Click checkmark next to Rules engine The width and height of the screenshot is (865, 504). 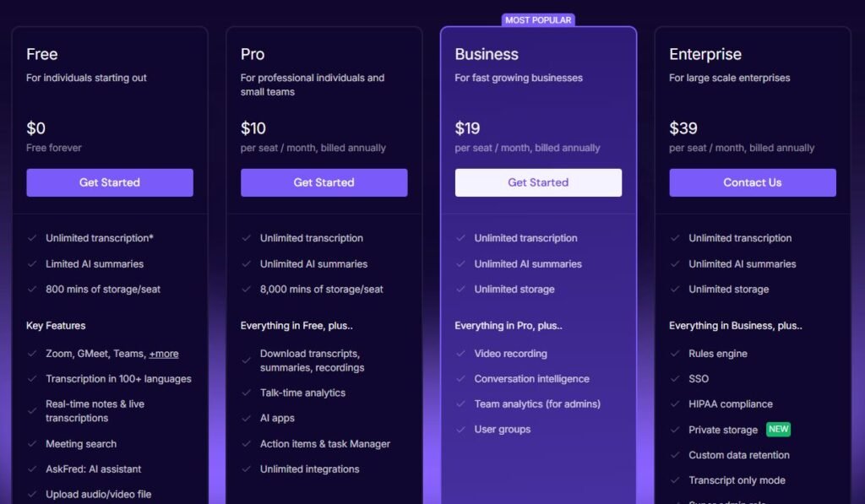[x=675, y=354]
